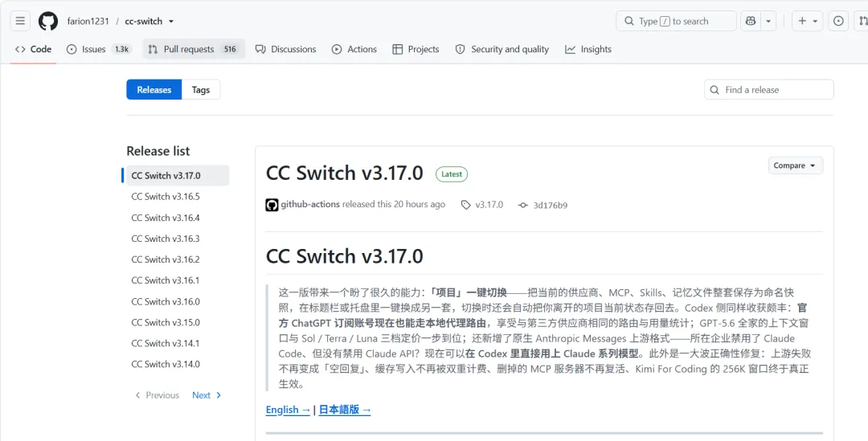The width and height of the screenshot is (868, 441).
Task: Open the v3.17.0 tag link
Action: 482,205
